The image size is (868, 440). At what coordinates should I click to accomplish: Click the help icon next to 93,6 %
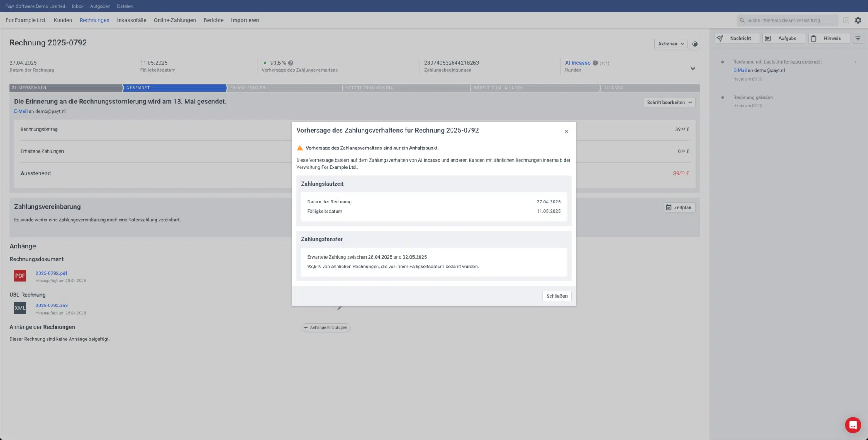[291, 63]
